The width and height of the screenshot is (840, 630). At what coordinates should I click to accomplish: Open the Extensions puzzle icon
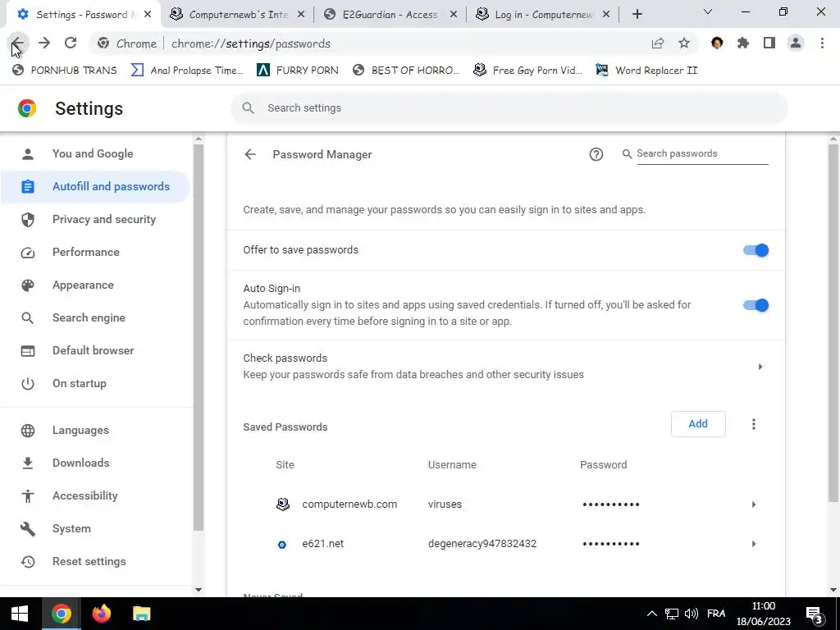743,43
